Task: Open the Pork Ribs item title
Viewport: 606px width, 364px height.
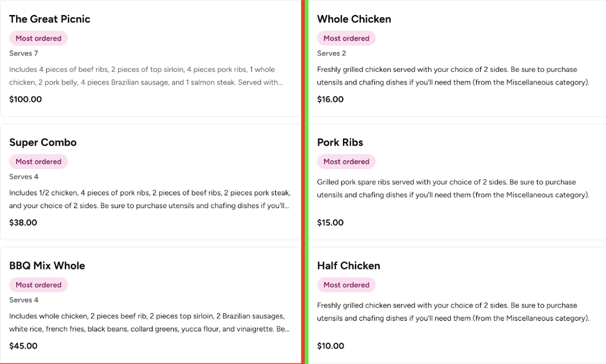Action: (340, 142)
